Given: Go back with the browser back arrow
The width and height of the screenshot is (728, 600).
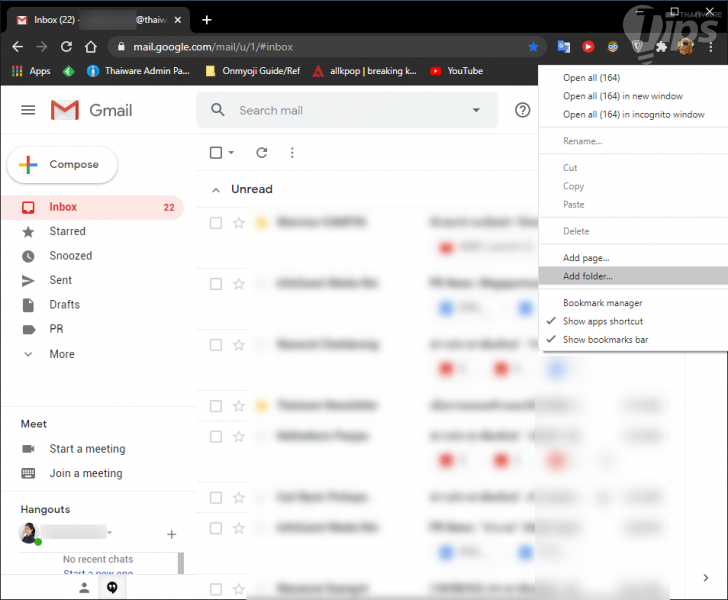Looking at the screenshot, I should pyautogui.click(x=17, y=46).
